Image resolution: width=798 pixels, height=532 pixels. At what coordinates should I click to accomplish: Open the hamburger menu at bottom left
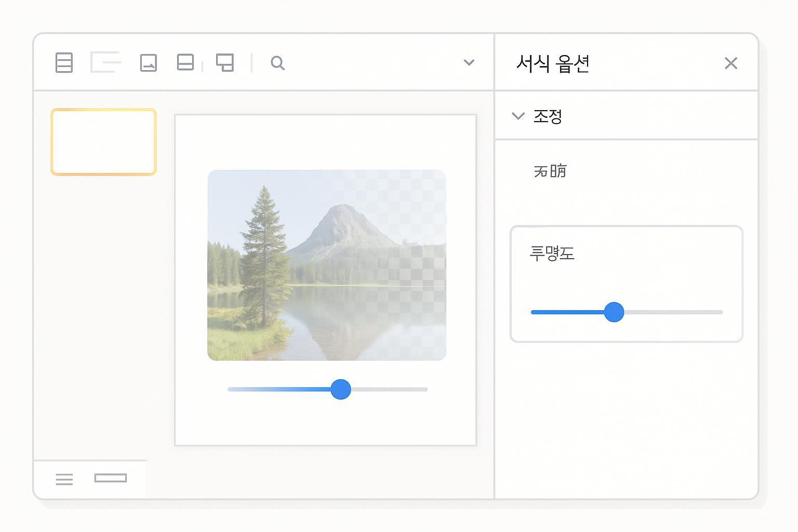[x=64, y=479]
